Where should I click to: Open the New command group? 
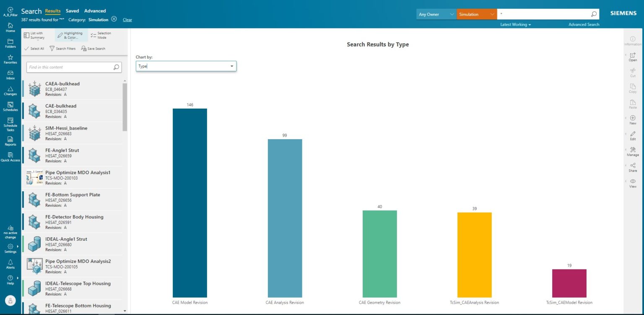[x=632, y=120]
